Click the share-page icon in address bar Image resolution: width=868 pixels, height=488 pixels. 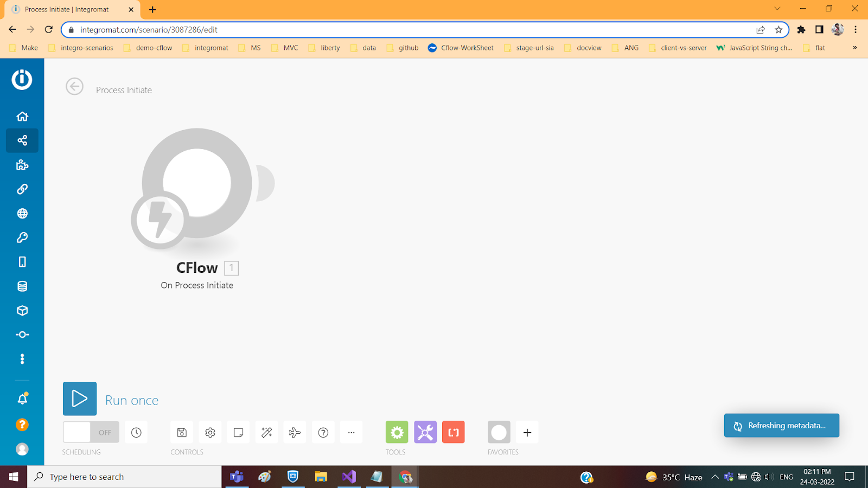tap(761, 30)
